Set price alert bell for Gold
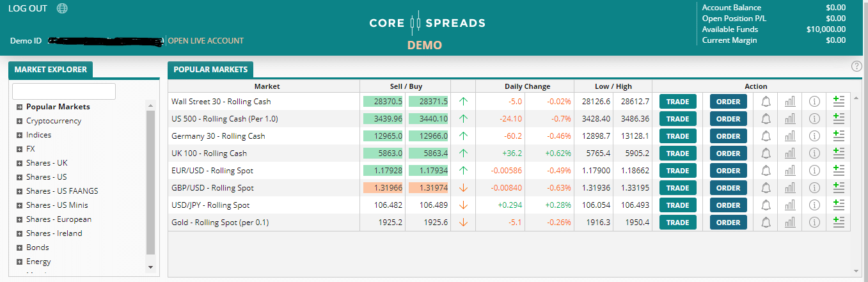The height and width of the screenshot is (282, 868). tap(766, 223)
